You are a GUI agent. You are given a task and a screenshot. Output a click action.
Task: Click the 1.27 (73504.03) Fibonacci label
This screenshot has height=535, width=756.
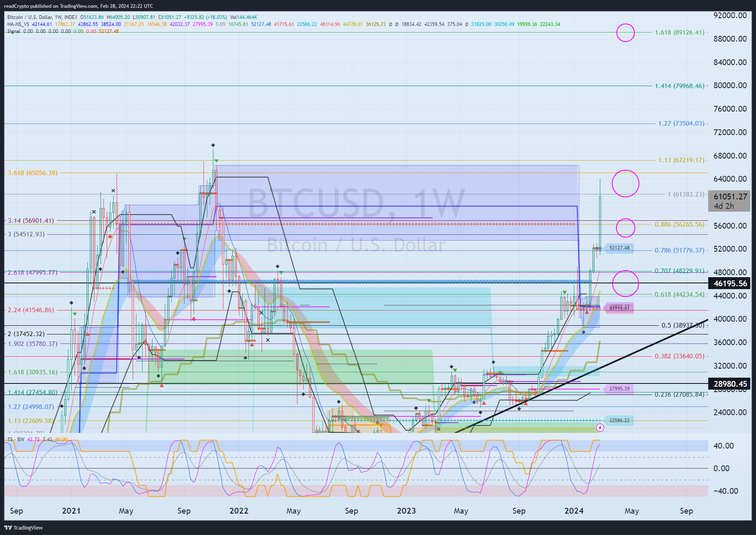click(681, 124)
